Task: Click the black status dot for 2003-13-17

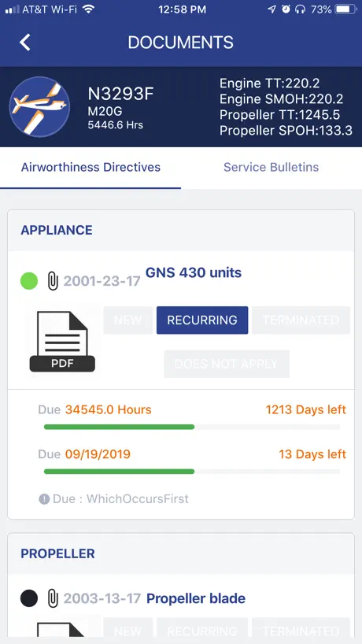Action: pyautogui.click(x=29, y=598)
